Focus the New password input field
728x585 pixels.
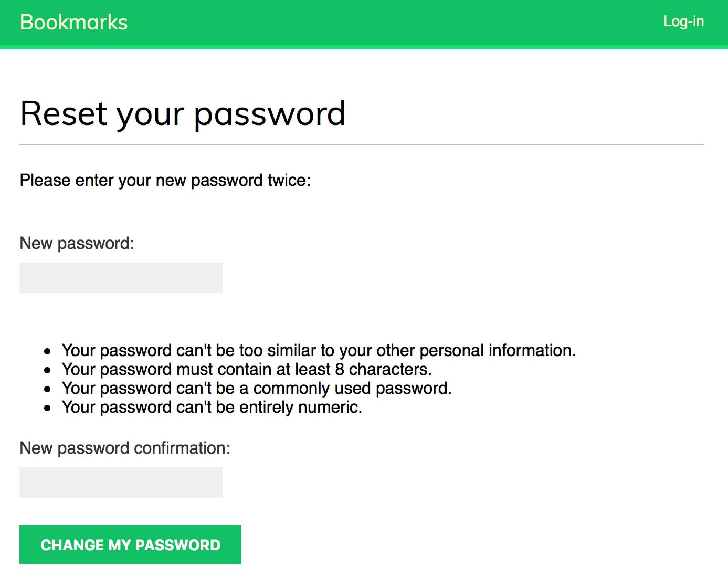(121, 278)
